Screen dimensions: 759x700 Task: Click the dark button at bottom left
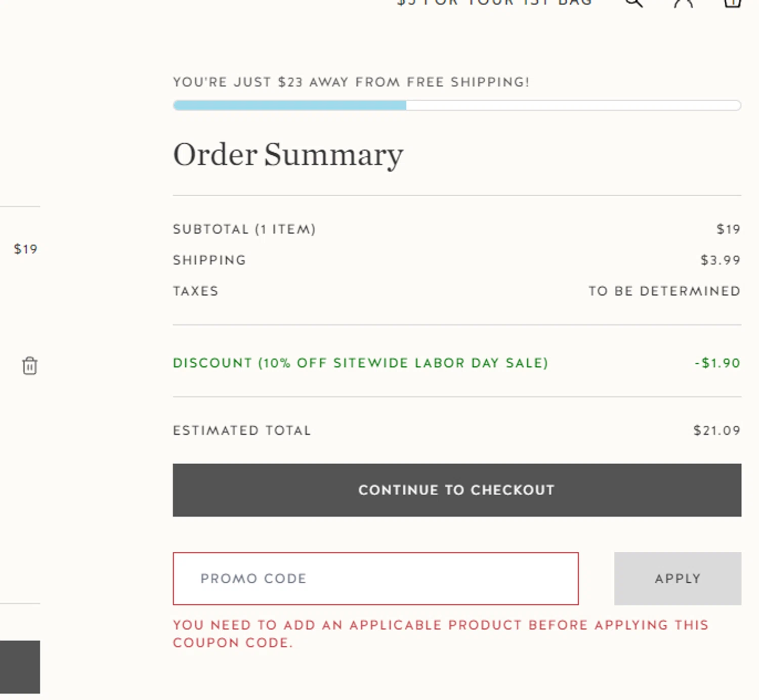click(x=20, y=667)
